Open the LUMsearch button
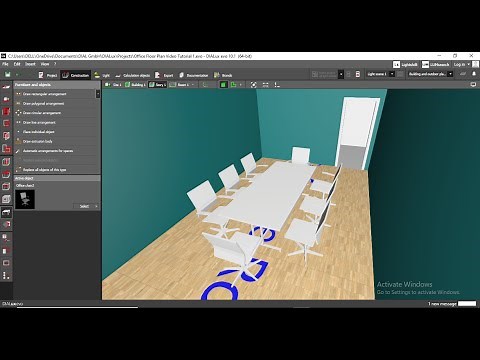Viewport: 480px width, 360px height. pyautogui.click(x=436, y=64)
